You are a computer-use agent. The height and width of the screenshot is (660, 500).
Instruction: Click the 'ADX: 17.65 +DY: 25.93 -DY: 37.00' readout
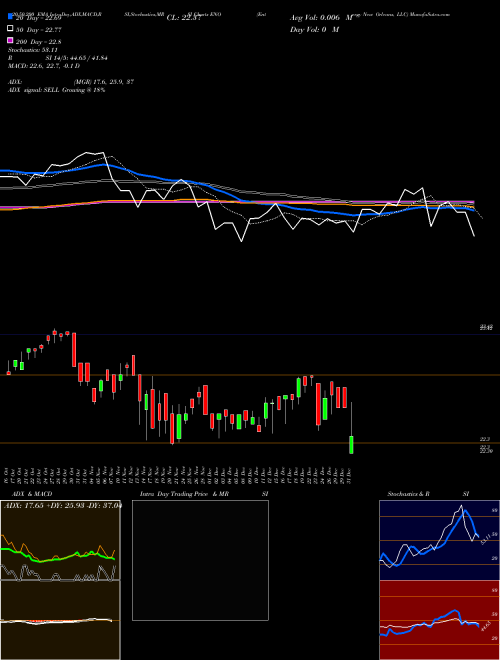pyautogui.click(x=63, y=505)
